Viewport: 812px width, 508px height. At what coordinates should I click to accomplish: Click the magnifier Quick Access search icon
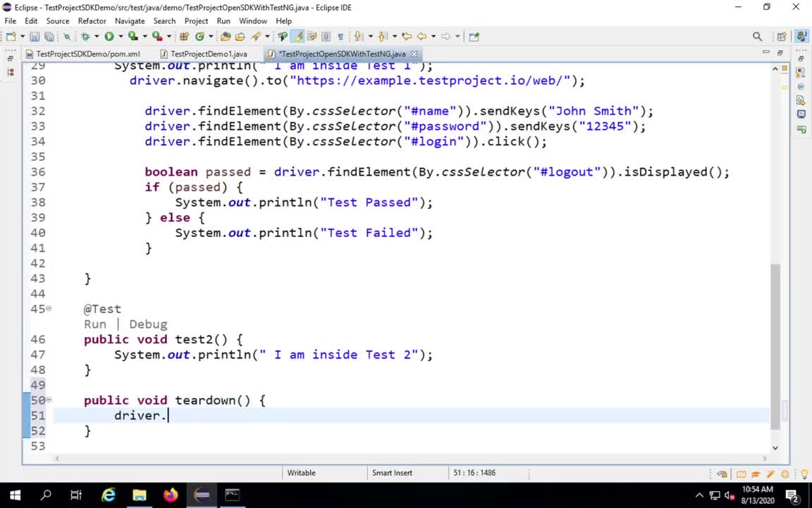tap(757, 36)
